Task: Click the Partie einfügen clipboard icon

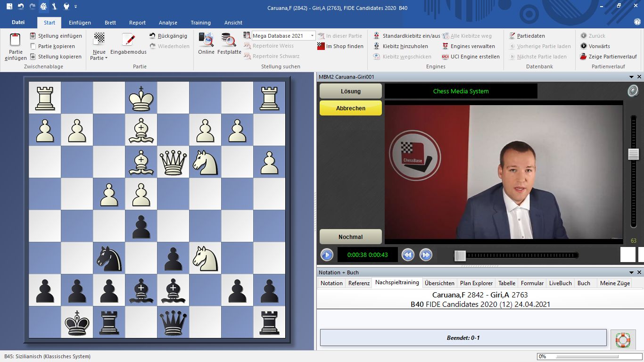Action: tap(15, 40)
